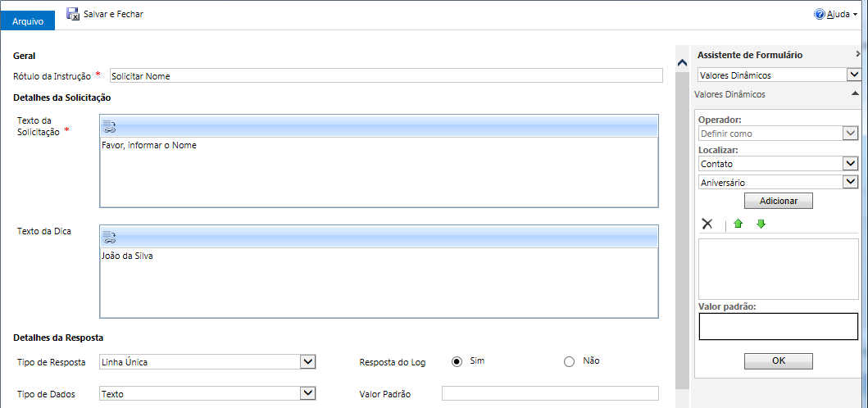Open the Tipo de Resposta dropdown
868x408 pixels.
point(307,361)
